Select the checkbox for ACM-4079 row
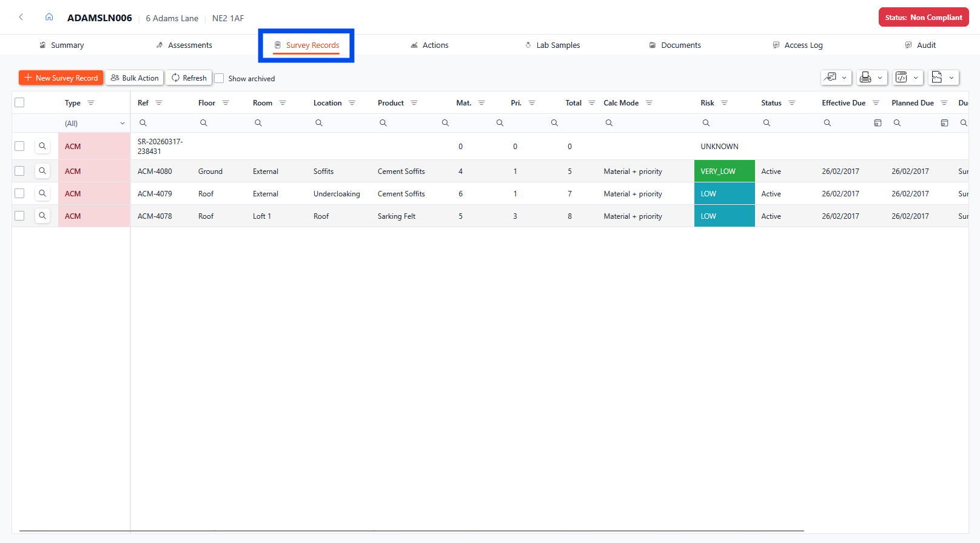This screenshot has width=980, height=543. point(19,193)
